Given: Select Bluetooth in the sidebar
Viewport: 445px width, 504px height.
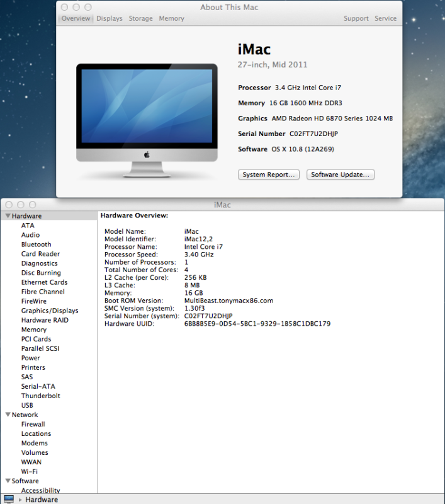Looking at the screenshot, I should 37,244.
